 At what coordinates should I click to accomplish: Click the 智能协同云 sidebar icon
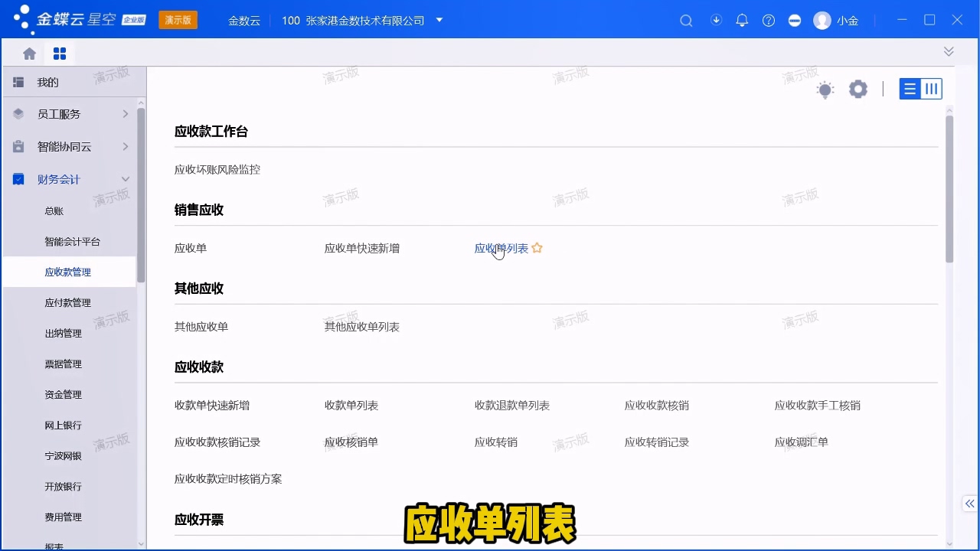click(18, 146)
